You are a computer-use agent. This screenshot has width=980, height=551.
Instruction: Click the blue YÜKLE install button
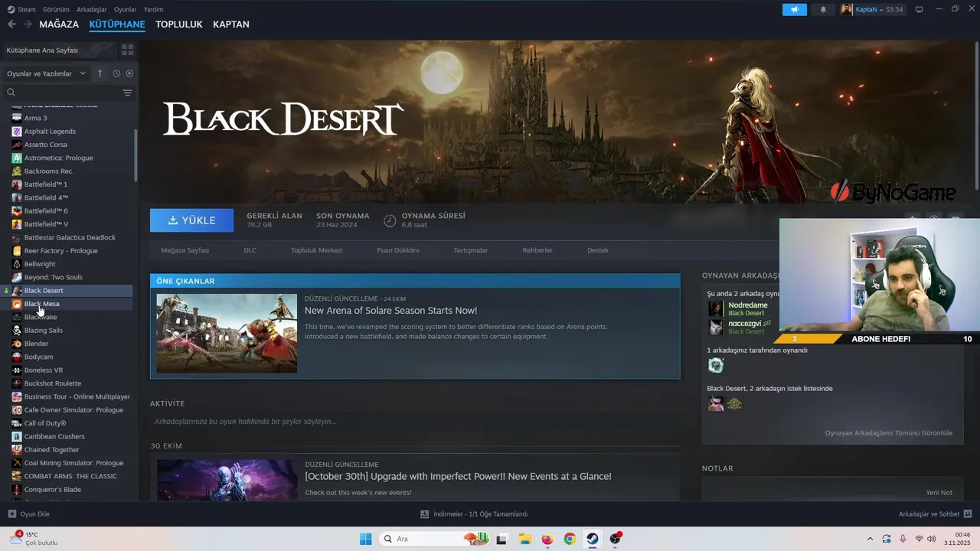[192, 220]
